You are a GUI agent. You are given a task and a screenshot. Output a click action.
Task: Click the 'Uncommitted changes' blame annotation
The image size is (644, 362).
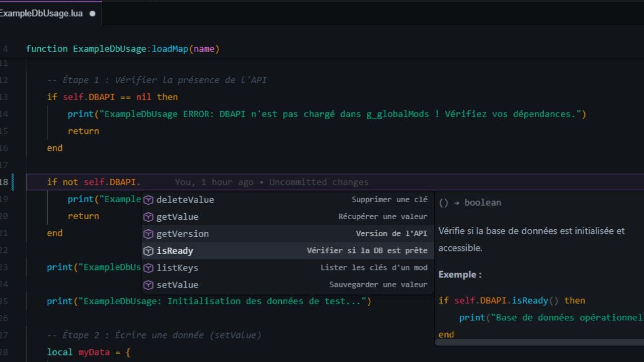tap(318, 182)
